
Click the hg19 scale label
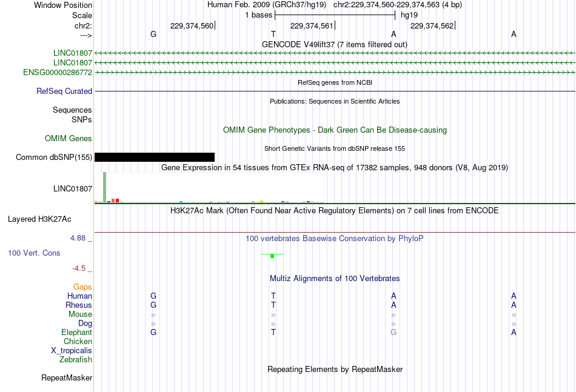pos(409,15)
